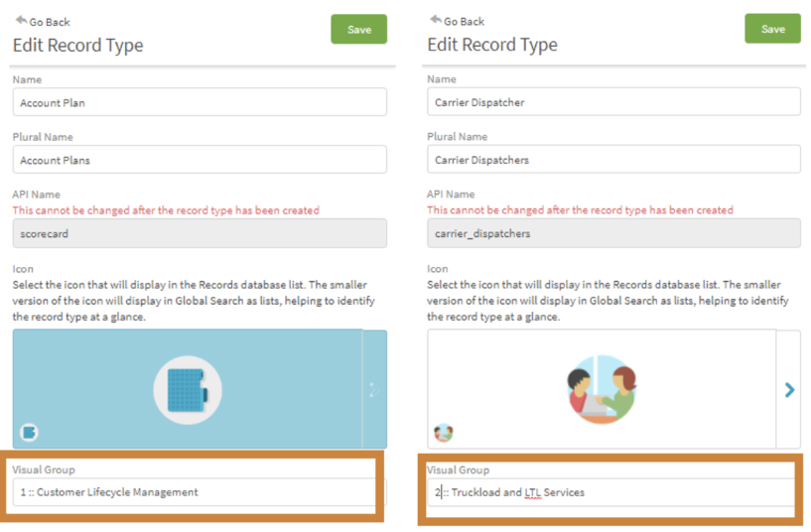Click the carrier_dispatchers API Name field
Image resolution: width=811 pixels, height=532 pixels.
click(x=613, y=232)
